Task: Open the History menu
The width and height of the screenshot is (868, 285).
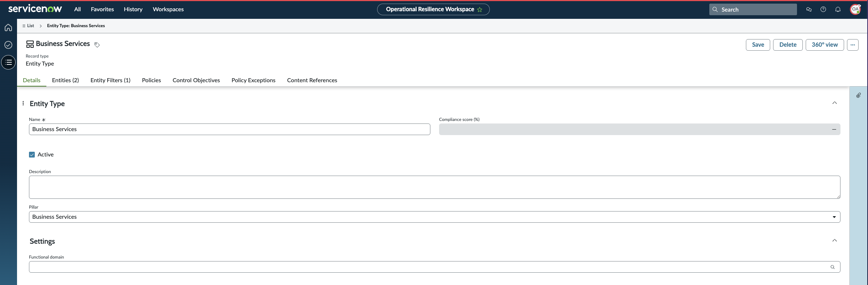Action: click(133, 9)
